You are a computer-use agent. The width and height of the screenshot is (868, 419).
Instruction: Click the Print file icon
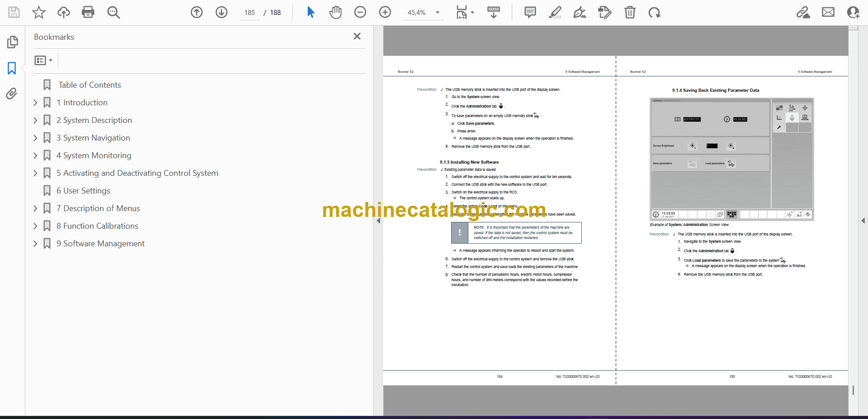(x=88, y=12)
